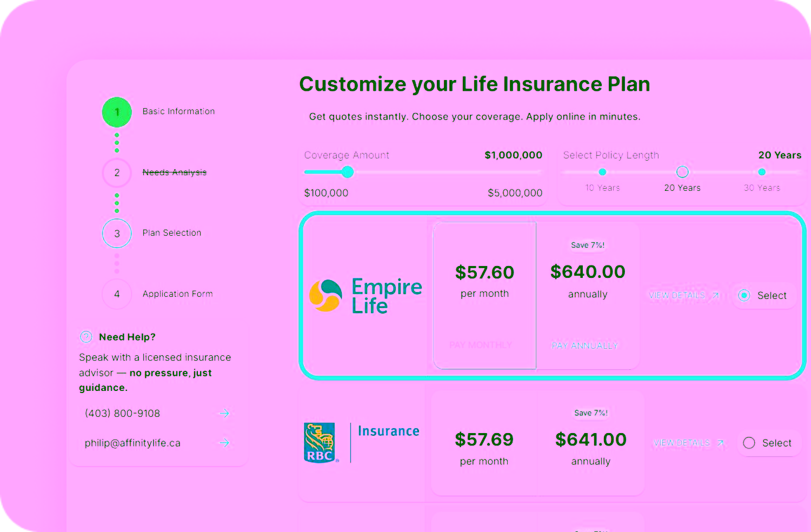
Task: Choose Pay Monthly for Empire Life
Action: click(x=481, y=345)
